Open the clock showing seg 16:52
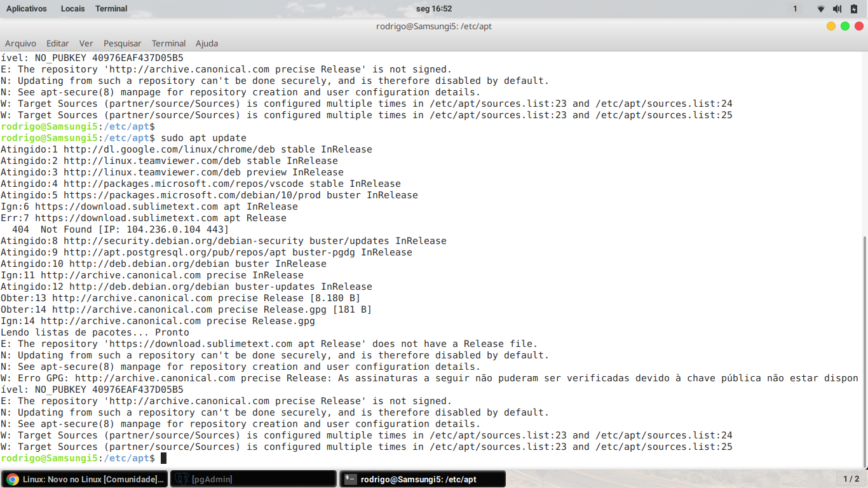This screenshot has height=488, width=868. 434,8
